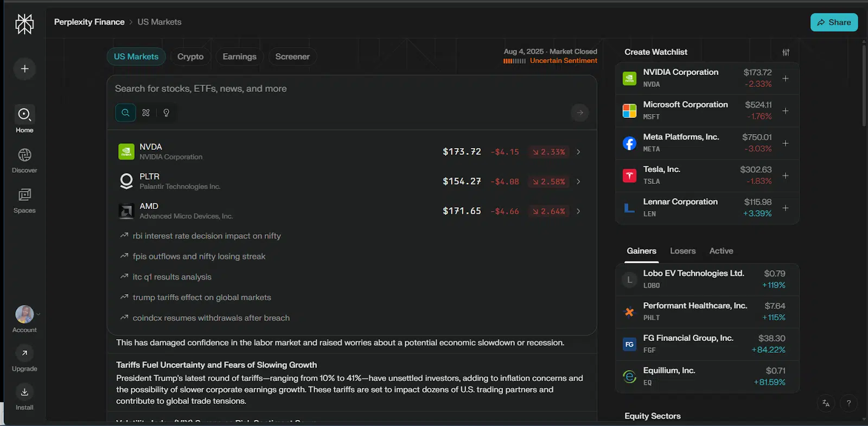Click Perplexity Finance breadcrumb link
This screenshot has width=868, height=426.
[90, 22]
